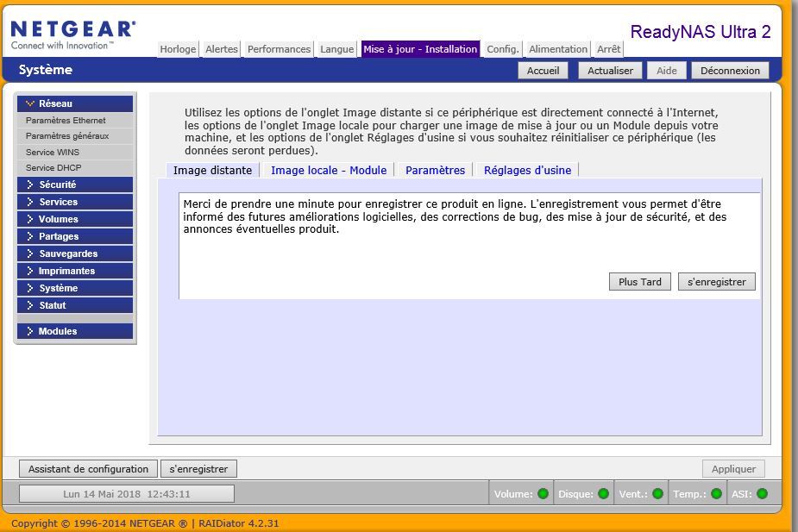Image resolution: width=798 pixels, height=532 pixels.
Task: Collapse the Réseau section
Action: coord(75,103)
